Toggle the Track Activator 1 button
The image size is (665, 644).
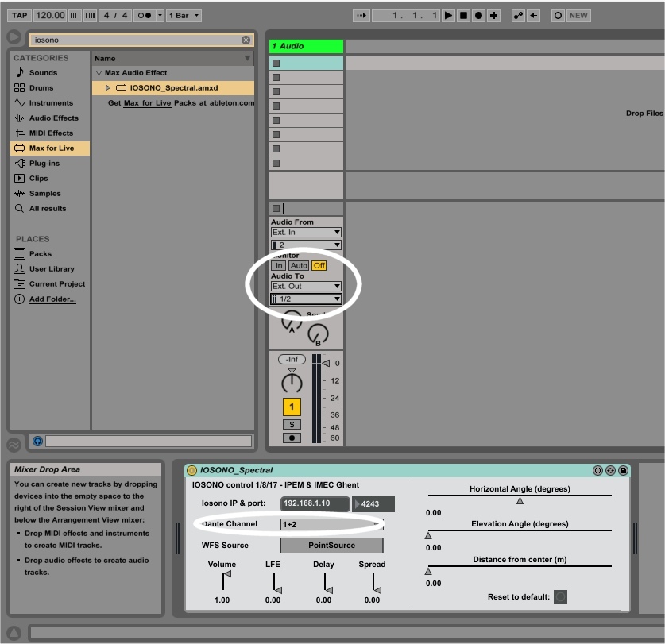(292, 407)
